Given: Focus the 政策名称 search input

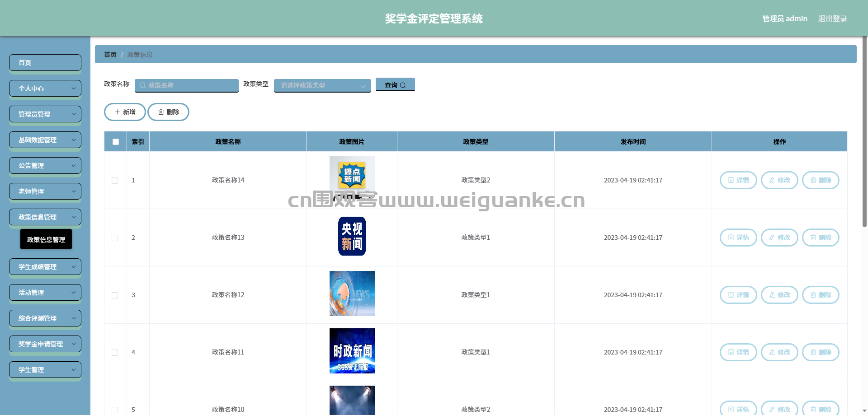Looking at the screenshot, I should 187,85.
